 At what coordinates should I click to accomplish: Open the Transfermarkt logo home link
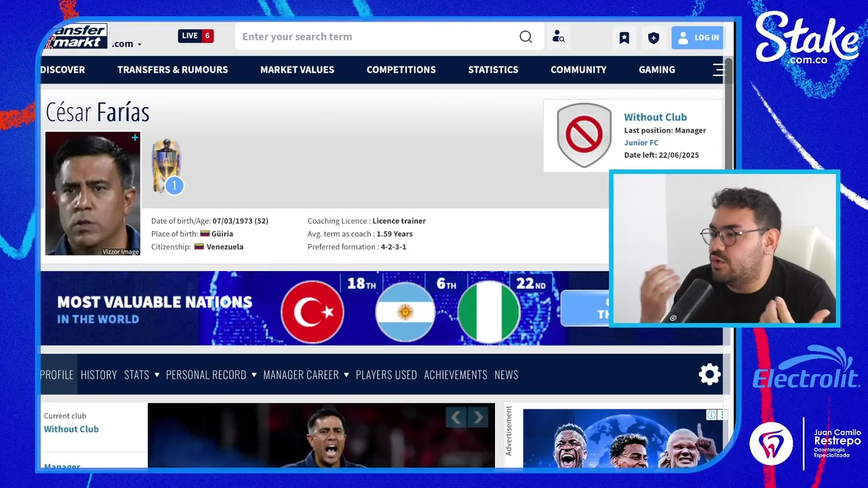pos(75,36)
